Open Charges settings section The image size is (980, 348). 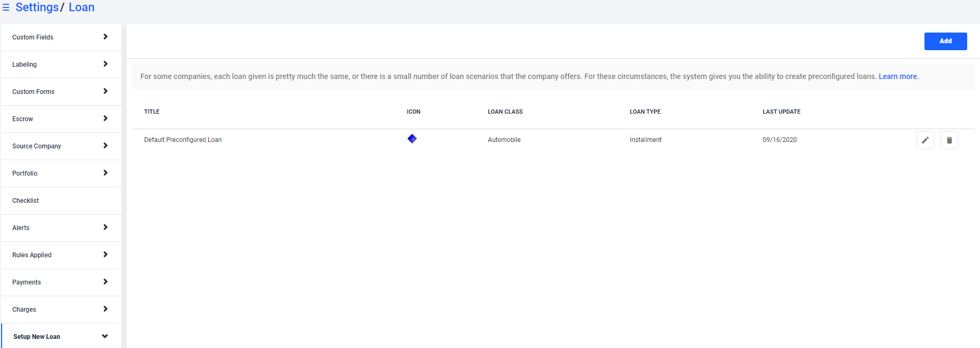[61, 310]
